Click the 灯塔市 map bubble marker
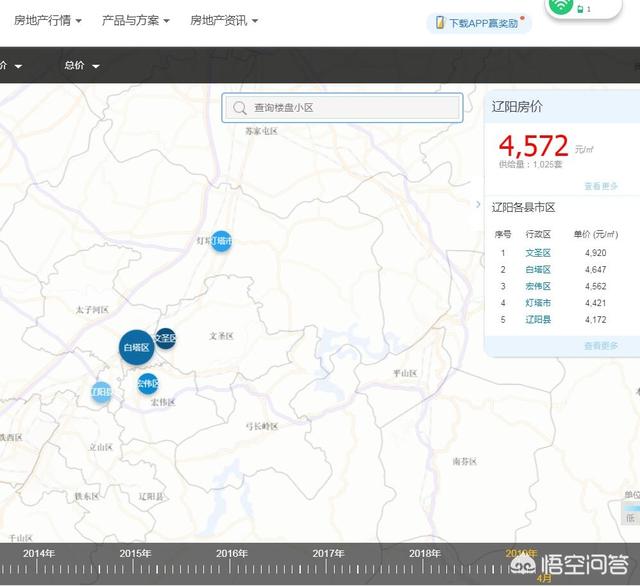 point(221,241)
